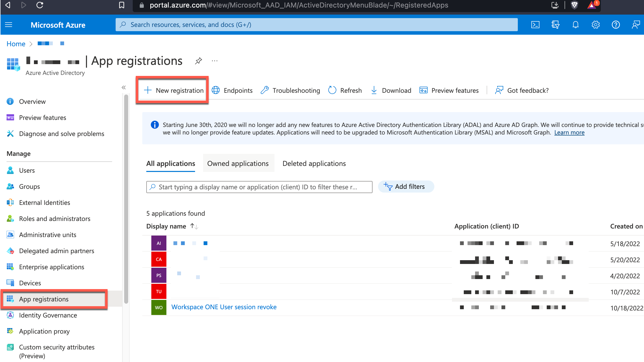Screen dimensions: 644x362
Task: Open the feedback icon in top bar
Action: coord(636,25)
